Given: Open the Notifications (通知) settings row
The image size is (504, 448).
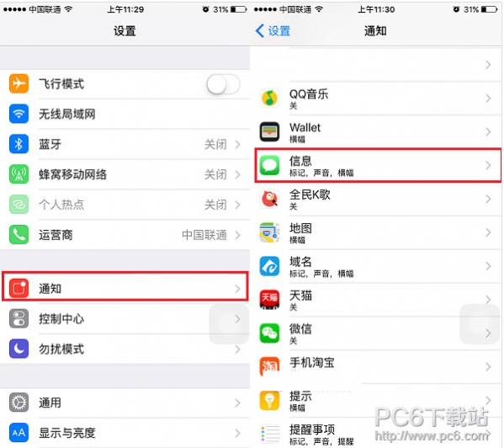Looking at the screenshot, I should tap(125, 286).
